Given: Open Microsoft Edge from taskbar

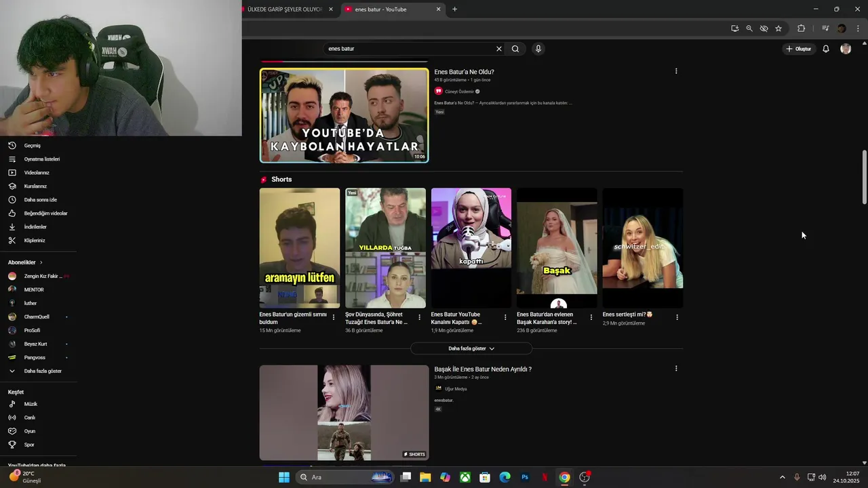Looking at the screenshot, I should coord(505,477).
